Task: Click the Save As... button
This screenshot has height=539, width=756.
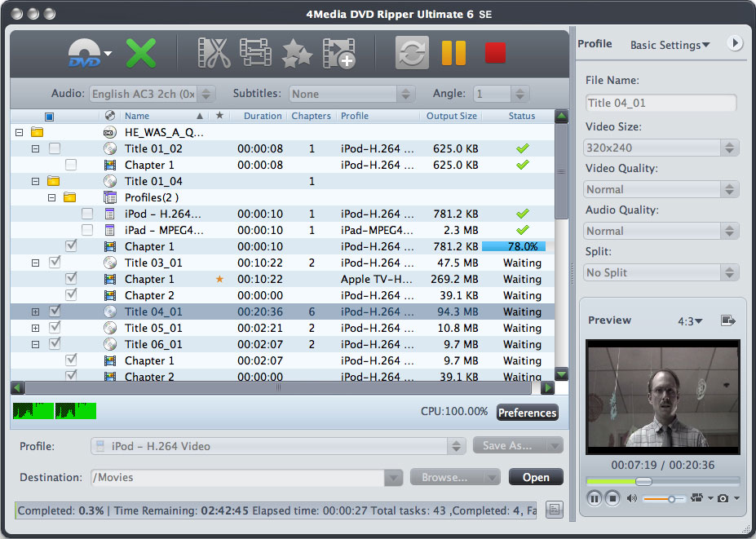Action: 518,445
